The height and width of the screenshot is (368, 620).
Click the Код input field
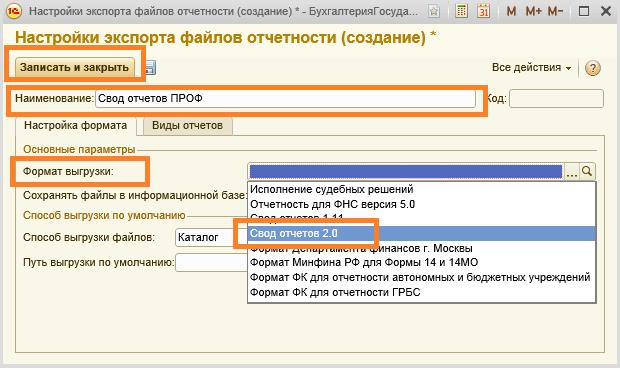[556, 98]
